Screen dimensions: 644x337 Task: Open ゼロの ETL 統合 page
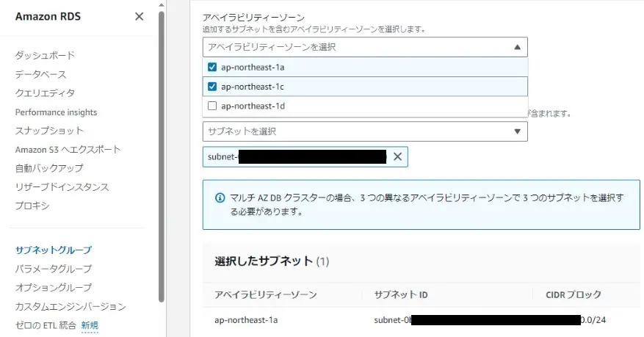46,325
